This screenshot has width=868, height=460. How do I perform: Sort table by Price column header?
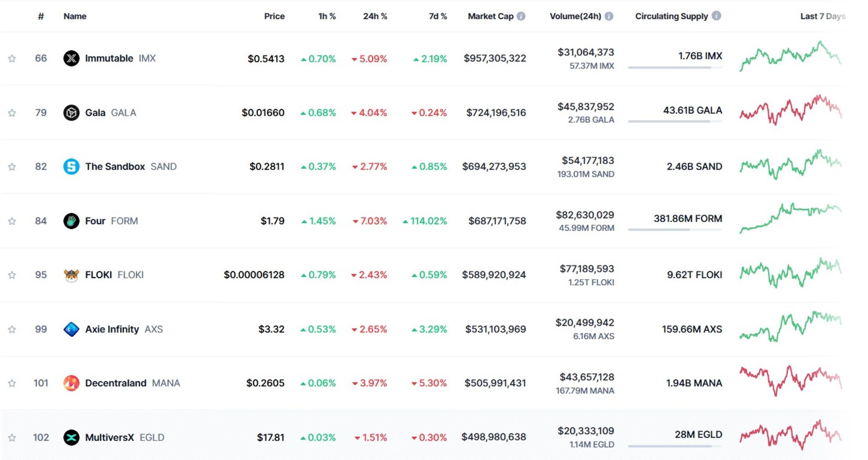(x=274, y=16)
